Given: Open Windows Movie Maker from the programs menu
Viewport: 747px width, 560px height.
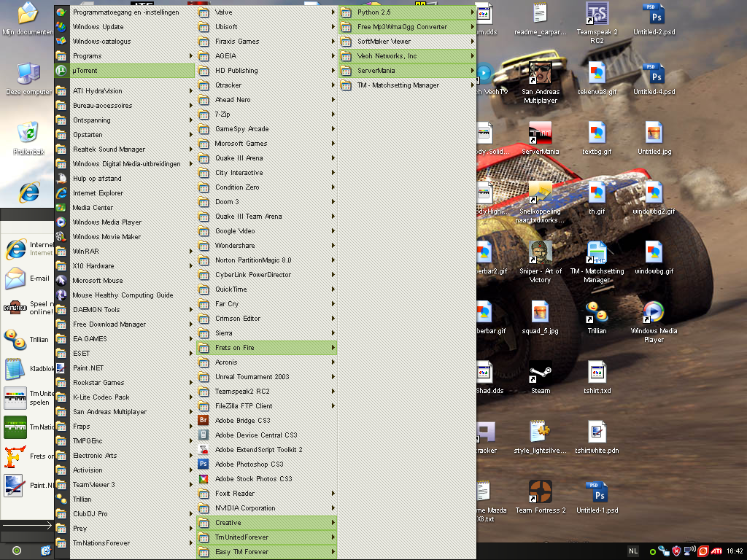Looking at the screenshot, I should [x=124, y=237].
